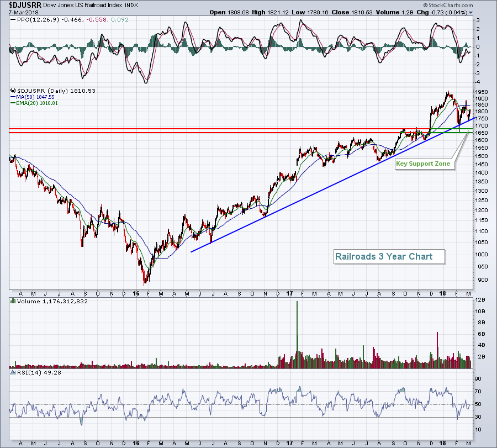The width and height of the screenshot is (497, 448).
Task: Click the 900 price axis label
Action: pos(483,280)
